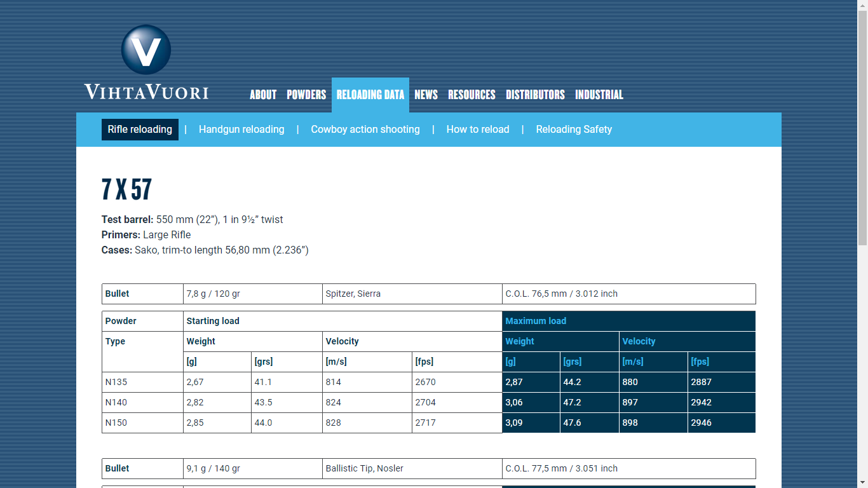Click the page vertical scrollbar thumb
This screenshot has height=488, width=868.
pyautogui.click(x=862, y=129)
